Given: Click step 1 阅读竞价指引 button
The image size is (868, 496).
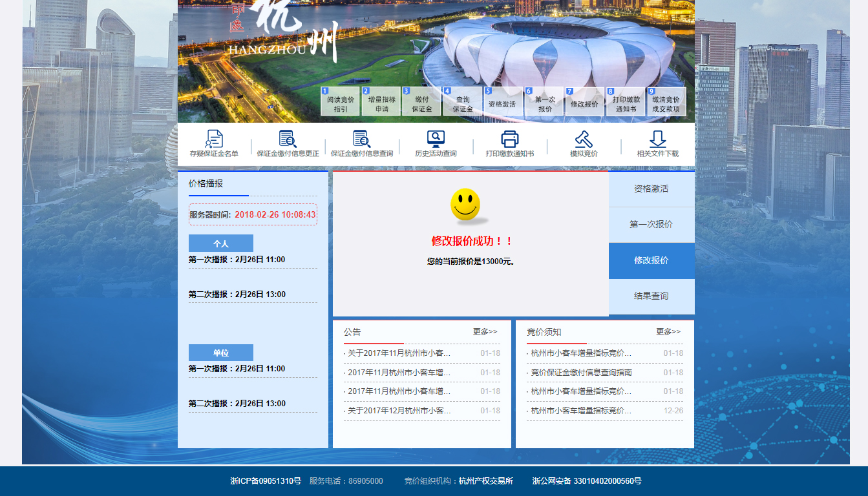Looking at the screenshot, I should click(341, 102).
